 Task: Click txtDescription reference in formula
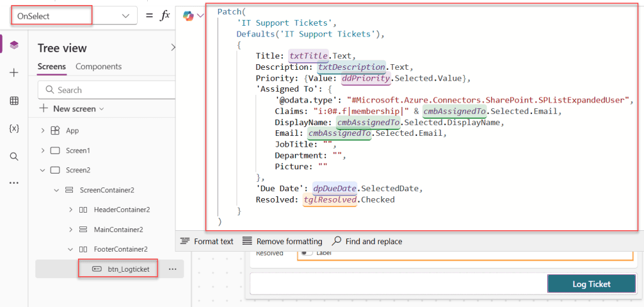pos(352,67)
